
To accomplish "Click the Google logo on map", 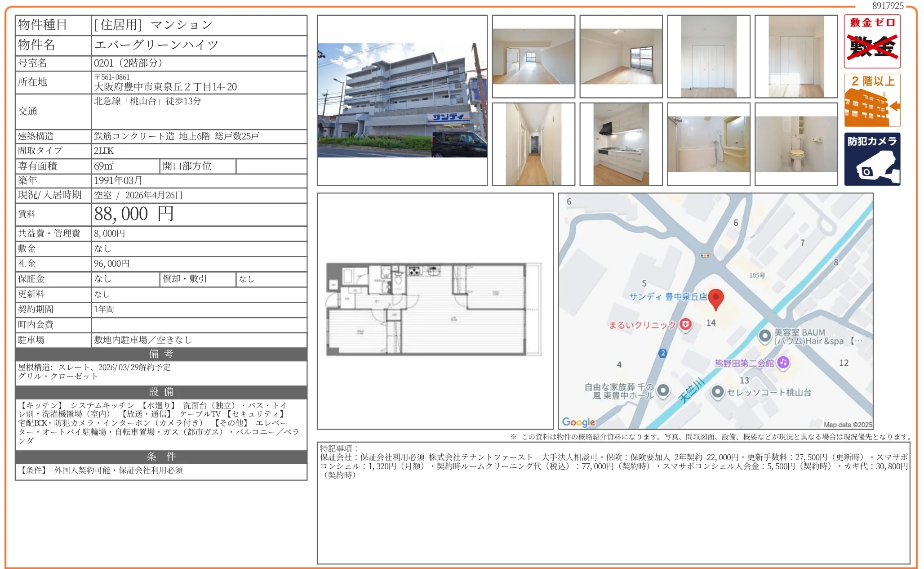I will [578, 422].
